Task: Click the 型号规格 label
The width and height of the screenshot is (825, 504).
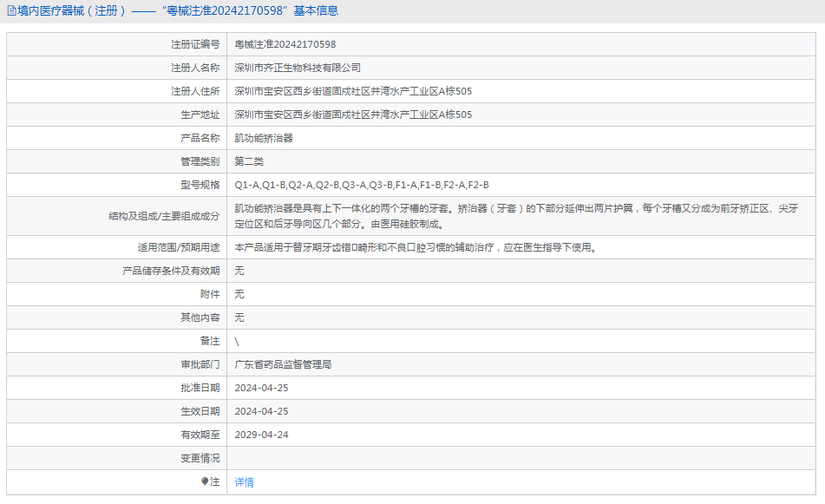Action: tap(200, 185)
